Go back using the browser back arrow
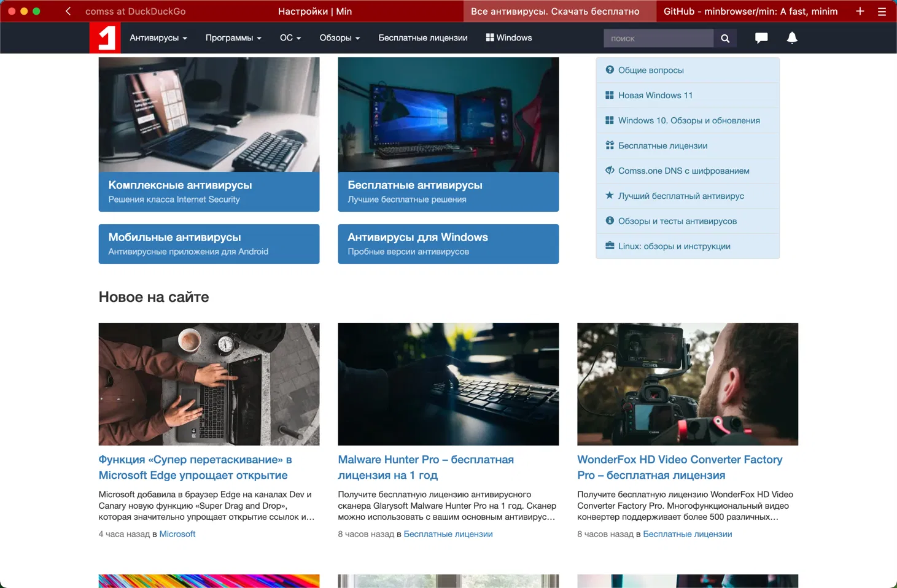 point(68,11)
